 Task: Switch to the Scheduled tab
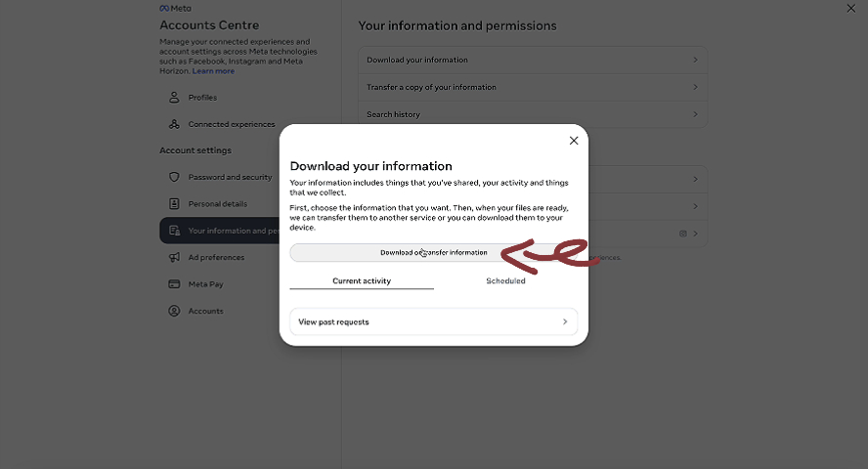pos(505,281)
